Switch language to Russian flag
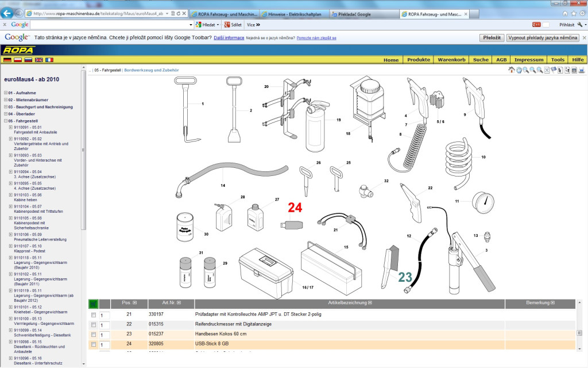The image size is (588, 368). click(28, 60)
